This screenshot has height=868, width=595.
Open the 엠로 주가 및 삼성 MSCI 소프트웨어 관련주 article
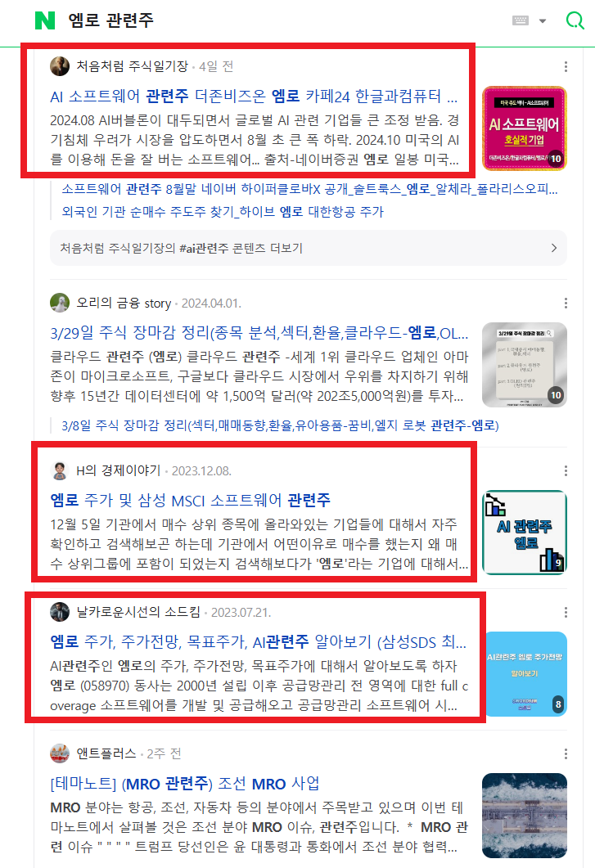(x=190, y=500)
